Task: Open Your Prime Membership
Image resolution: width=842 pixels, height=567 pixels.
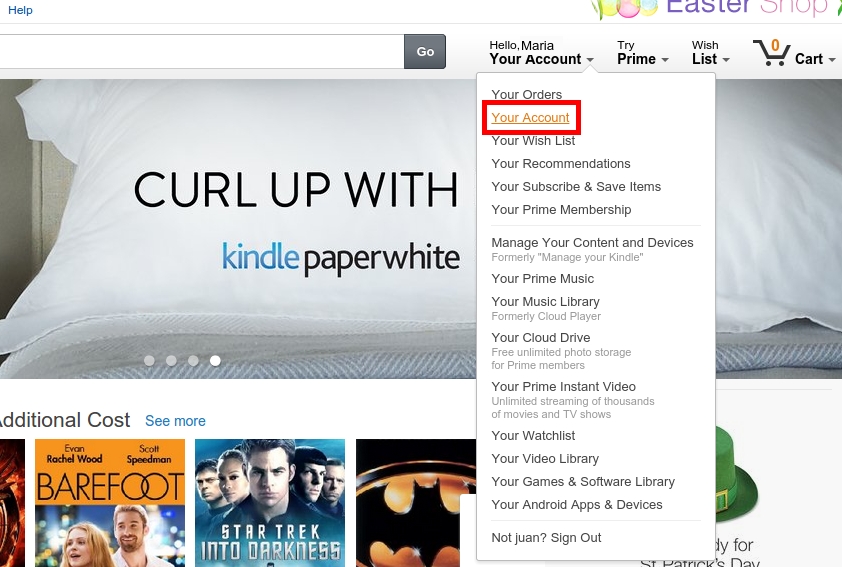Action: click(561, 210)
